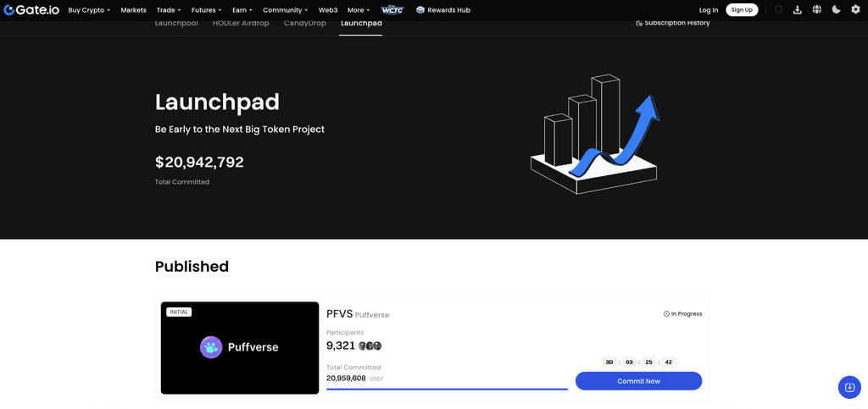Expand the Earn dropdown

(242, 10)
